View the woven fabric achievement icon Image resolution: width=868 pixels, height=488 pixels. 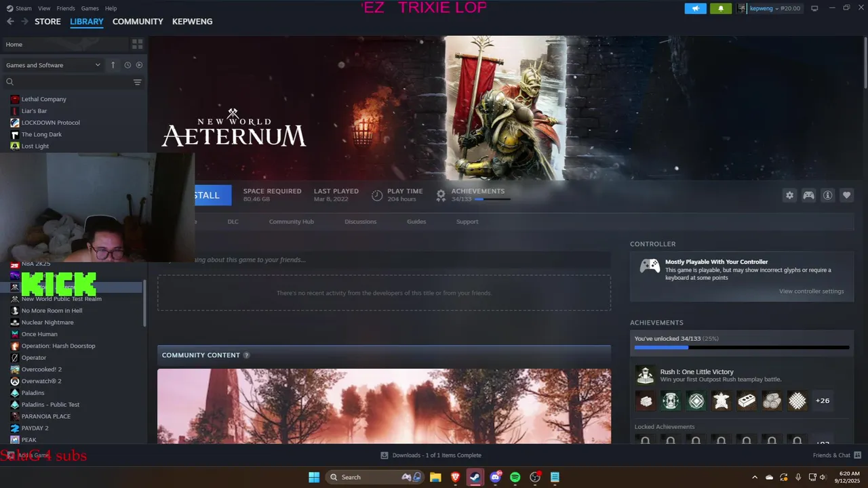coord(797,401)
